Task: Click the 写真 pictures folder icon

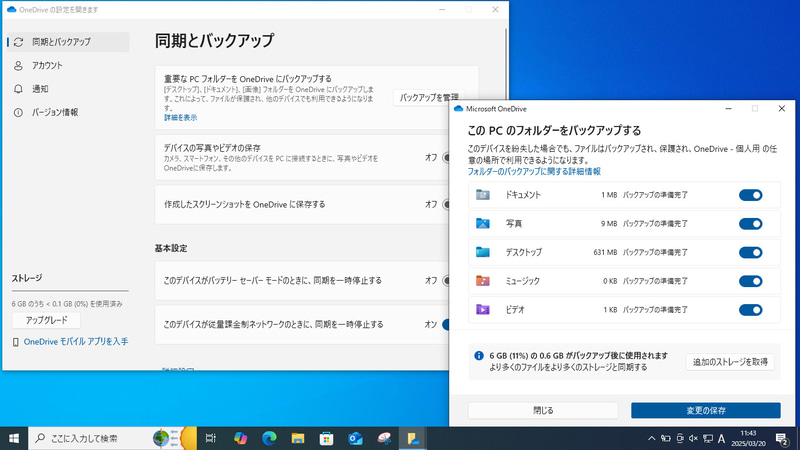Action: pos(483,223)
